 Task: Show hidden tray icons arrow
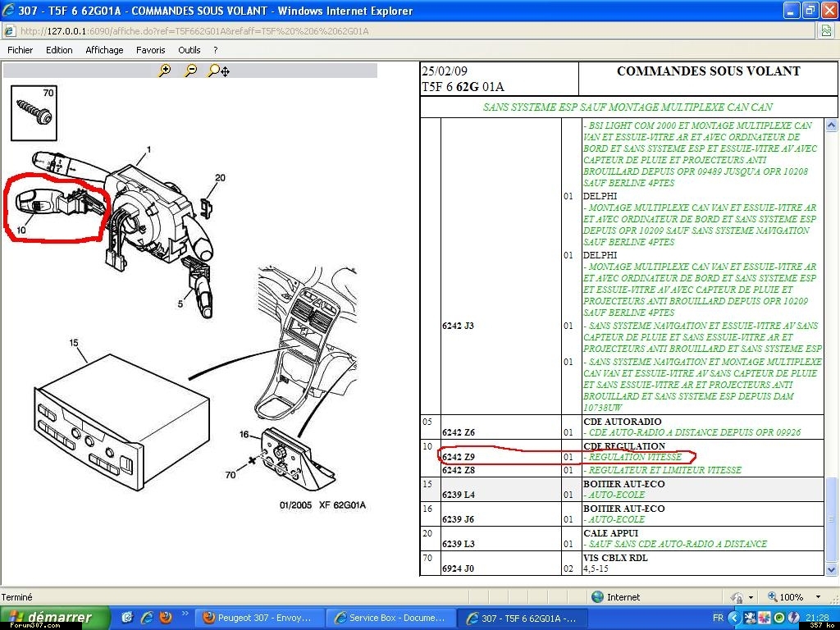tap(734, 618)
